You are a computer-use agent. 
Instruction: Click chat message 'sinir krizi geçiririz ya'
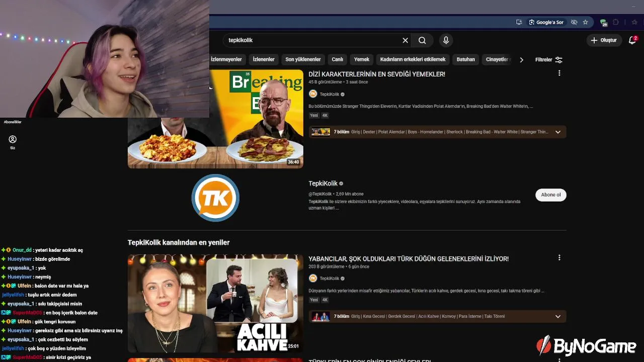point(68,357)
